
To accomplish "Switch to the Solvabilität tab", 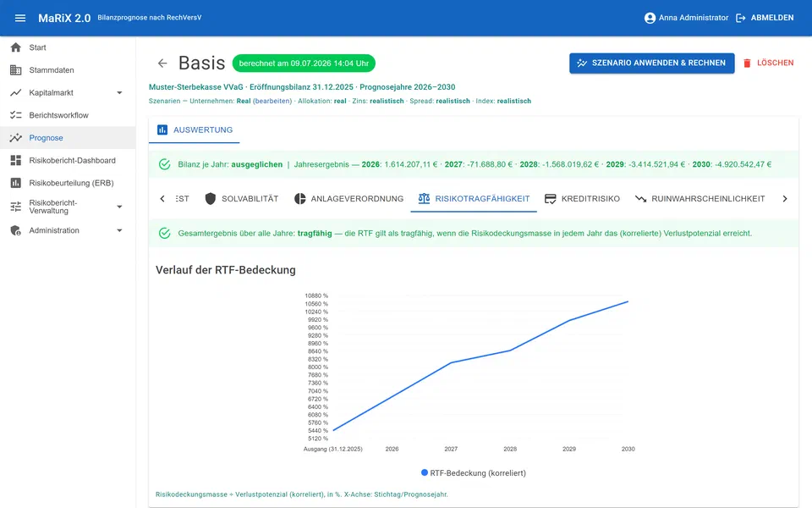I will click(241, 198).
